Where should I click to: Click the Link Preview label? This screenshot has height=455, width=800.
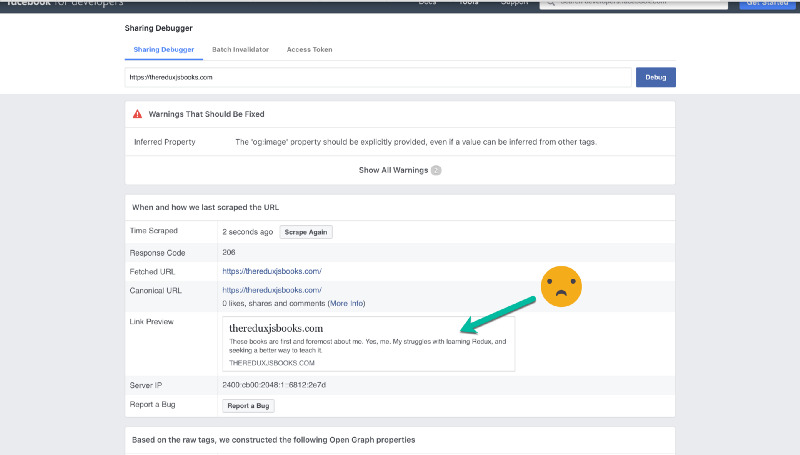152,322
